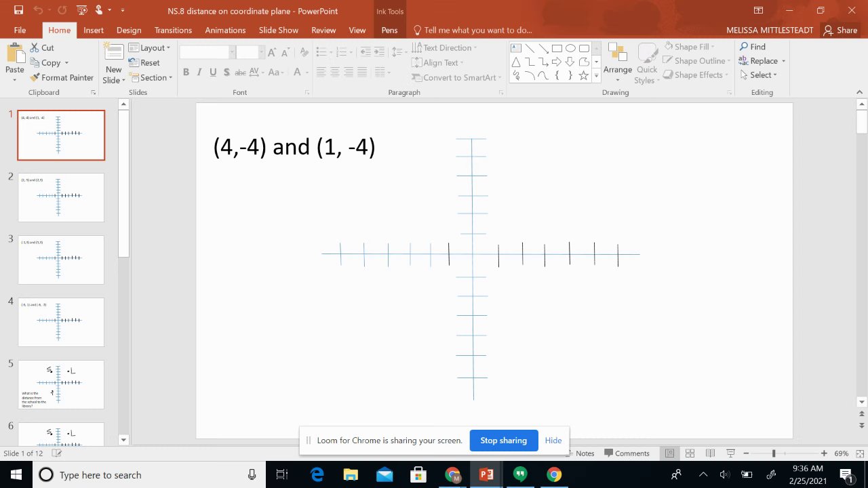The image size is (868, 488).
Task: Toggle Underline formatting
Action: pos(213,72)
